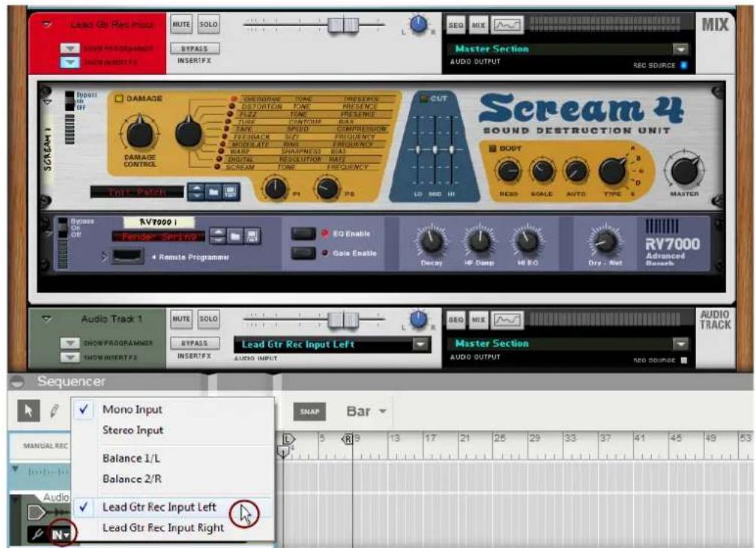Expand Show Insert FX on Audio Track 1

coord(70,357)
